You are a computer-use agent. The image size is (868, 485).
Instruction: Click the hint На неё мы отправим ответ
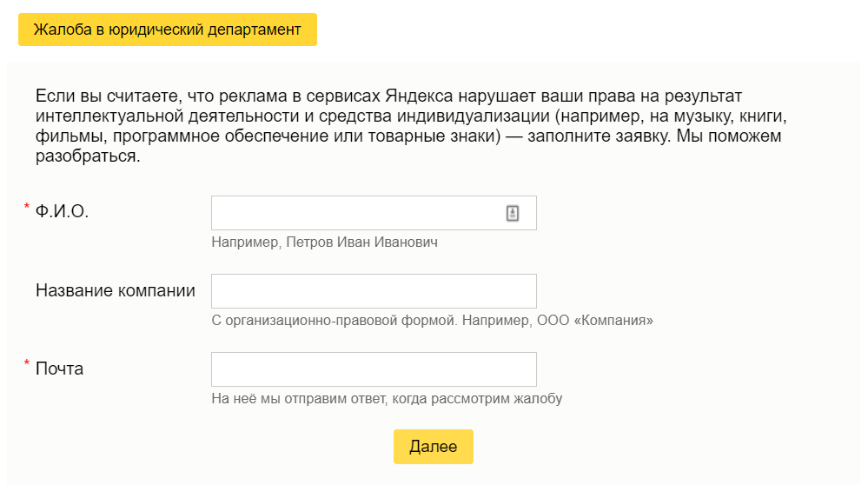point(387,399)
